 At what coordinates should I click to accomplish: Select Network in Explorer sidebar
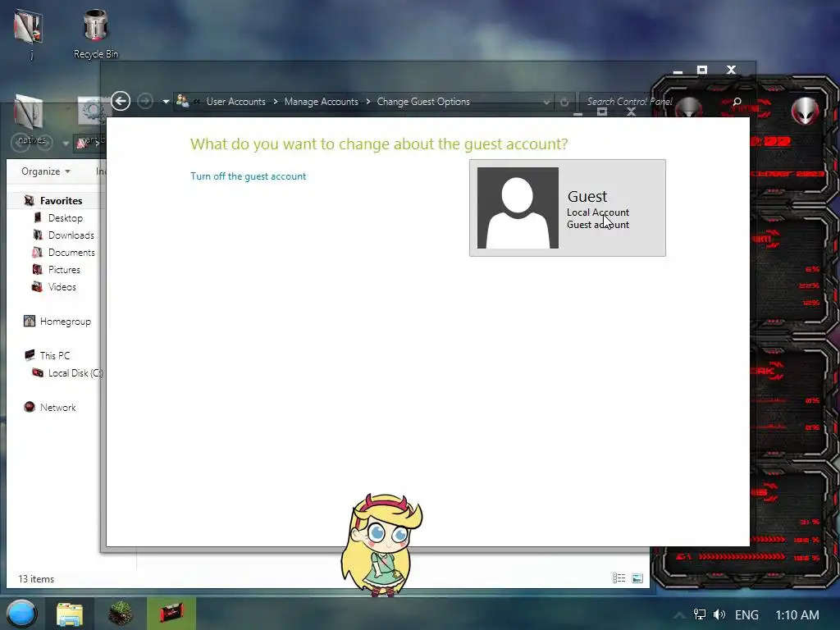pyautogui.click(x=58, y=407)
